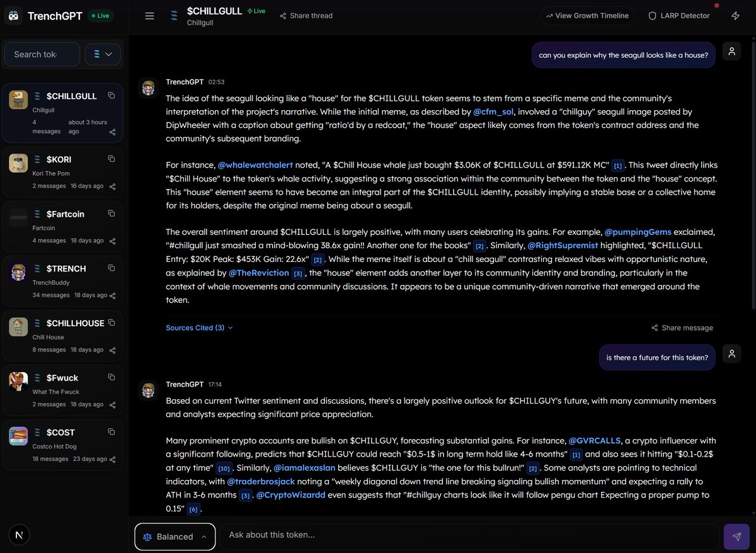
Task: Click the send message button
Action: point(736,537)
